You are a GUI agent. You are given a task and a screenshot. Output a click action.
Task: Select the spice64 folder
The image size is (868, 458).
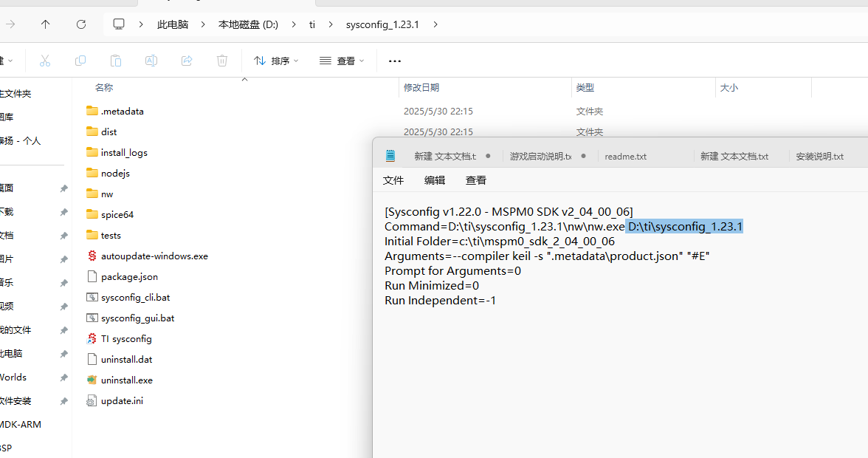pos(110,214)
